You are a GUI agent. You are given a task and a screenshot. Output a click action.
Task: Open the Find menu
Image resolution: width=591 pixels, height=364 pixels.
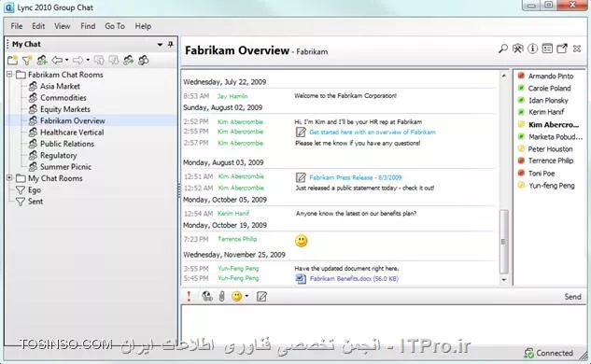click(88, 26)
